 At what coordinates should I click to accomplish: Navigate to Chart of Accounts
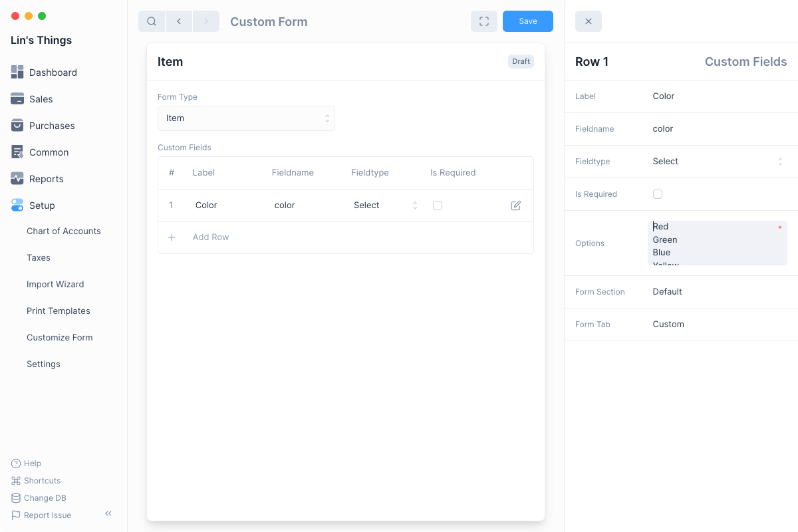64,231
